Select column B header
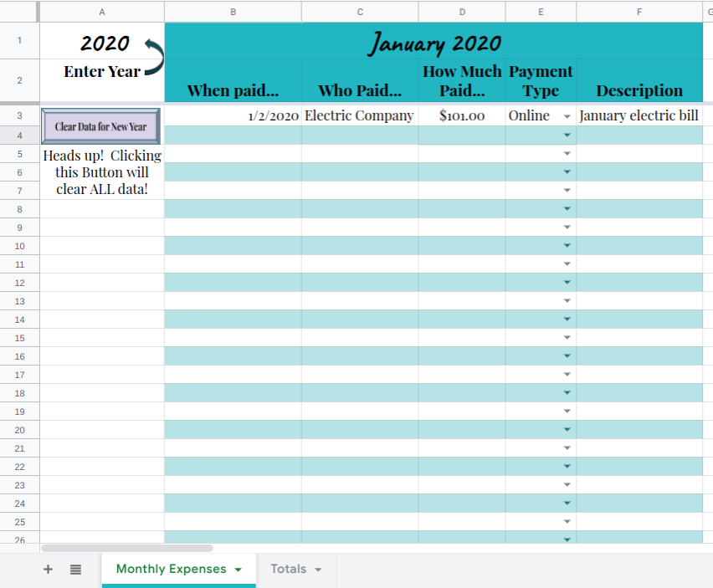713x588 pixels. (x=233, y=12)
